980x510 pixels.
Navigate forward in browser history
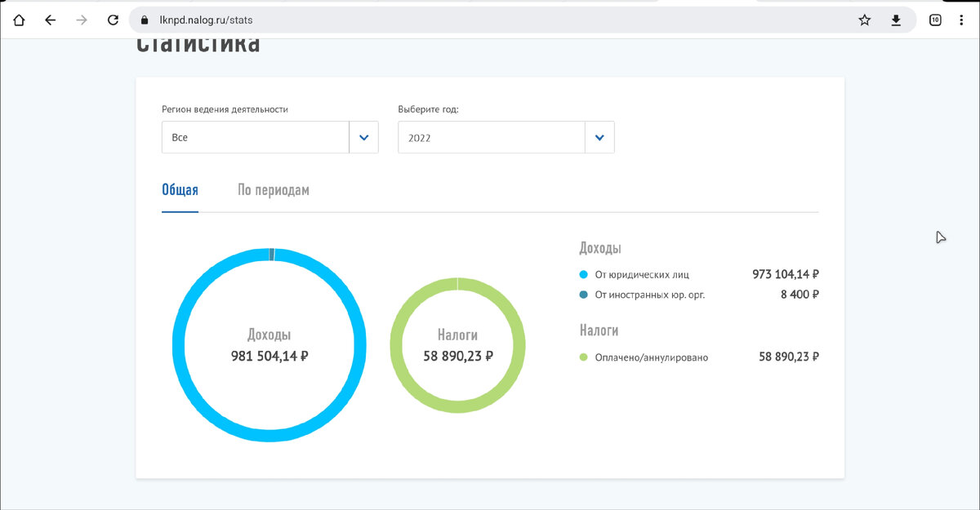click(x=81, y=20)
